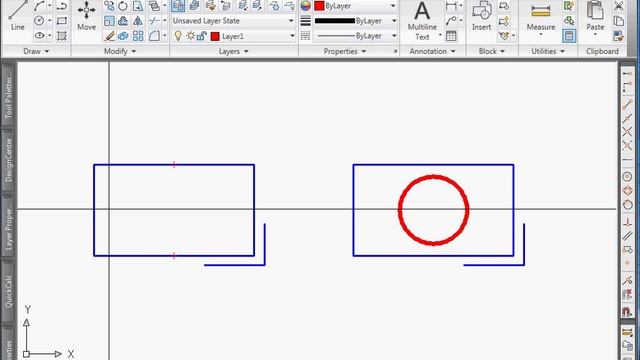Select the Line drawing tool
640x360 pixels.
(18, 16)
